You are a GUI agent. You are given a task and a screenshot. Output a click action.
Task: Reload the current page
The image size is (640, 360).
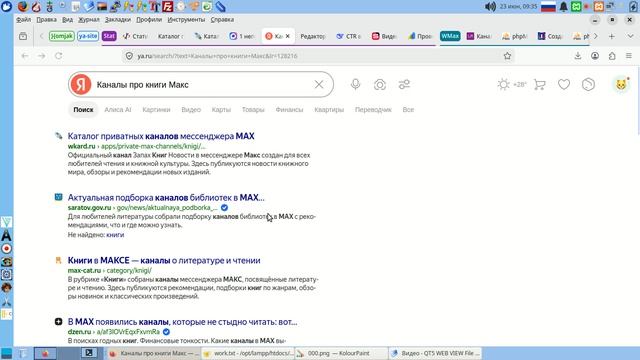point(58,56)
